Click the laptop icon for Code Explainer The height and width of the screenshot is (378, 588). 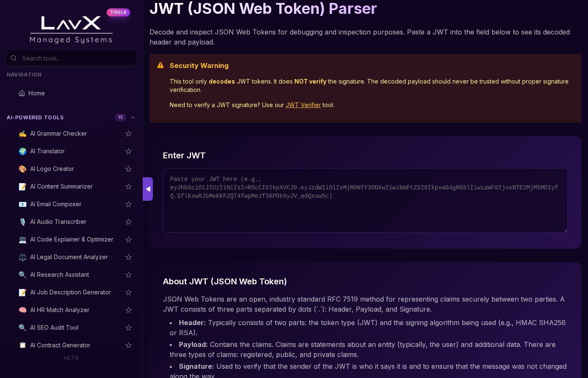point(23,239)
